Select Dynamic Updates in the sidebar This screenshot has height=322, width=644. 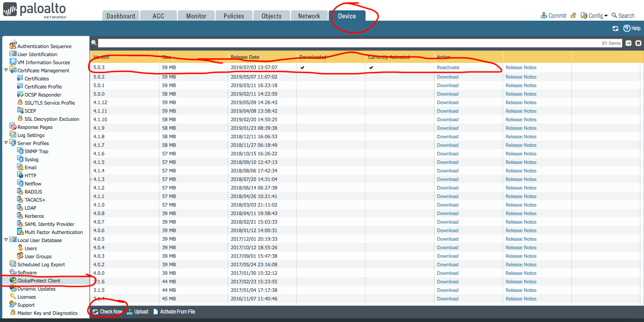36,289
